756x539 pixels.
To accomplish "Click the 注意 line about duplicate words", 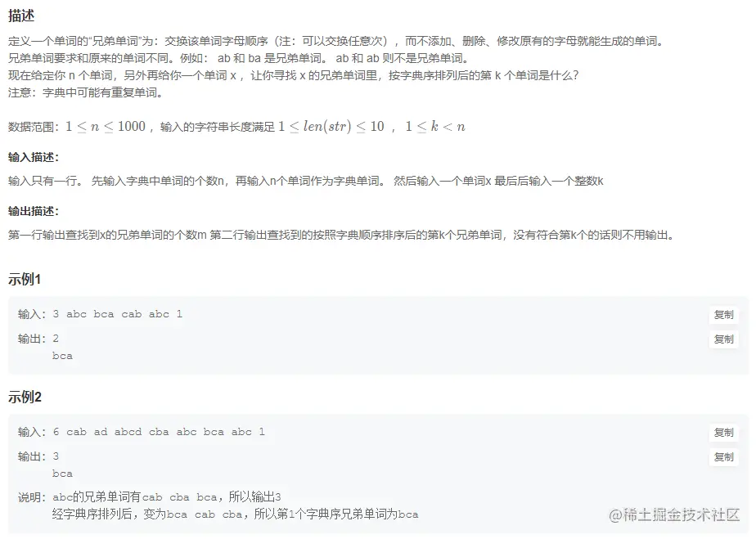I will point(87,92).
